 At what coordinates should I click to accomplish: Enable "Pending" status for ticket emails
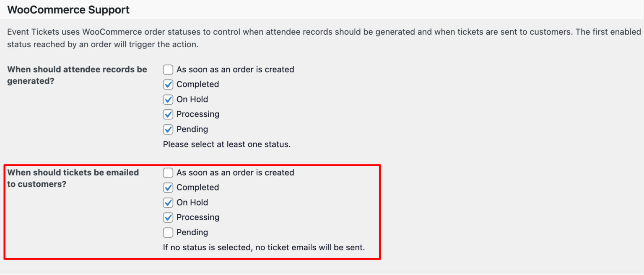[x=168, y=232]
